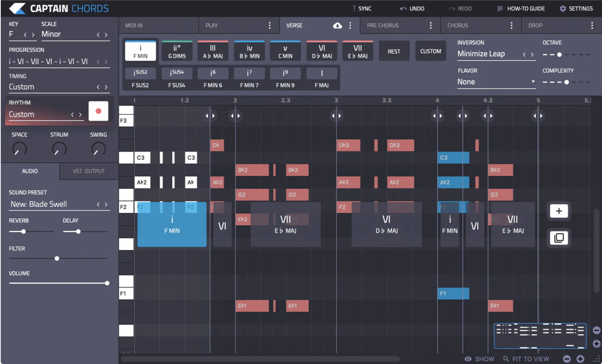Choose next Rhythm preset
602x364 pixels.
[80, 114]
